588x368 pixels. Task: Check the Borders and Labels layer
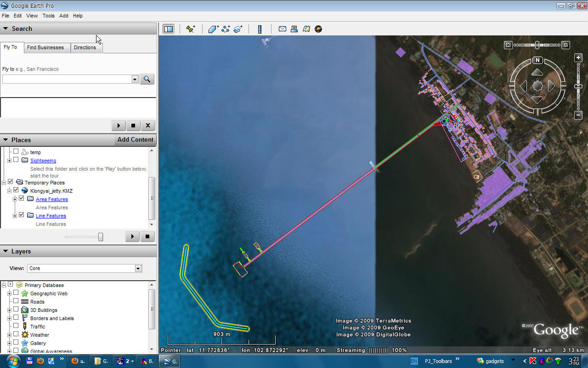point(15,318)
